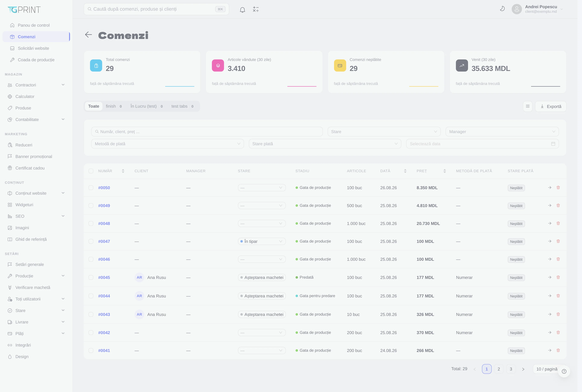Sort by Număr column arrows
Screen dimensions: 582x392
(x=123, y=171)
